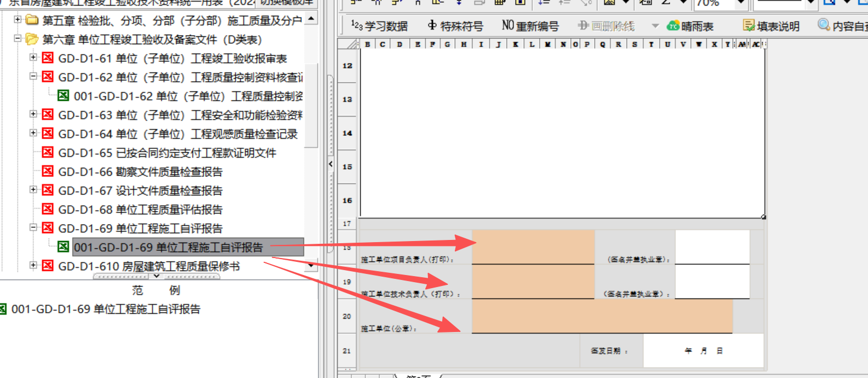Click the 签发日期 年月日 date cell
Viewport: 868px width, 378px height.
point(703,351)
